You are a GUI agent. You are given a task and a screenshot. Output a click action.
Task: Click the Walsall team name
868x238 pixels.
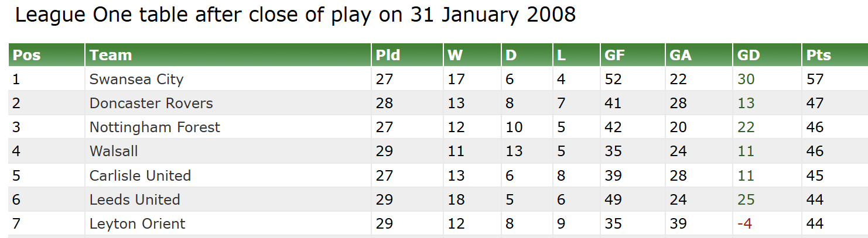[114, 151]
